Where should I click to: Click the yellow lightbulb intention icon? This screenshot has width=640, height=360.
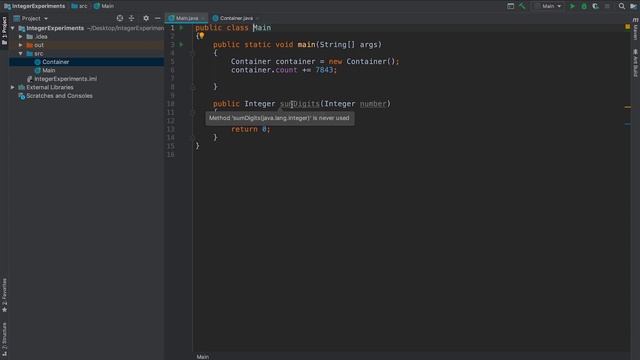[202, 36]
